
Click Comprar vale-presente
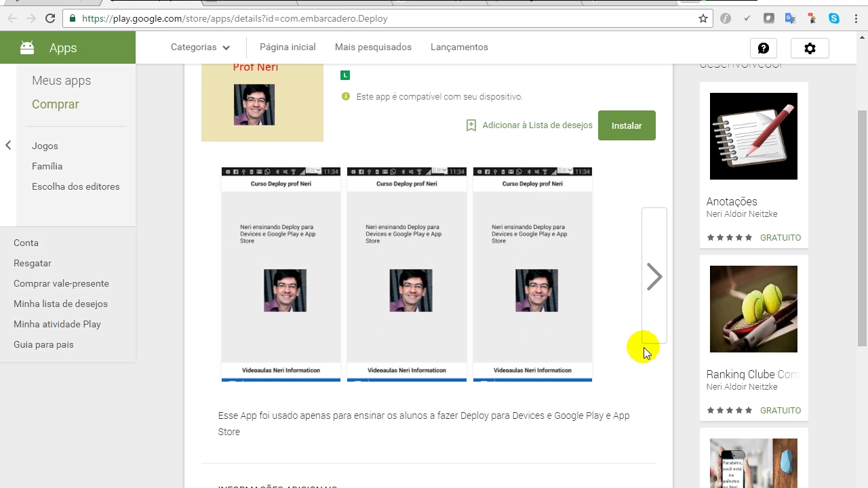coord(61,283)
